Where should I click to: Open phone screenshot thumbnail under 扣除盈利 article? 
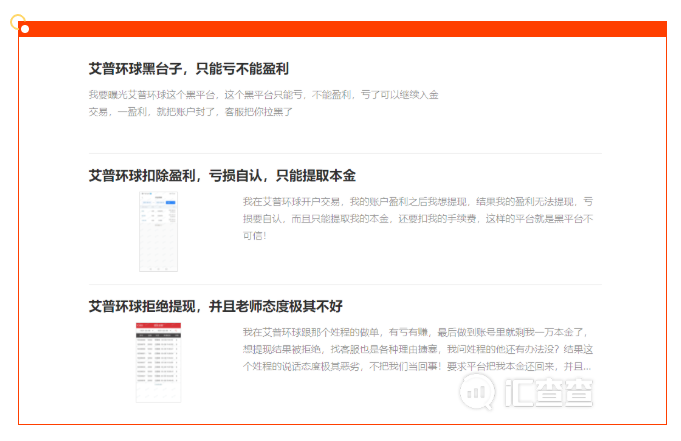tap(158, 232)
